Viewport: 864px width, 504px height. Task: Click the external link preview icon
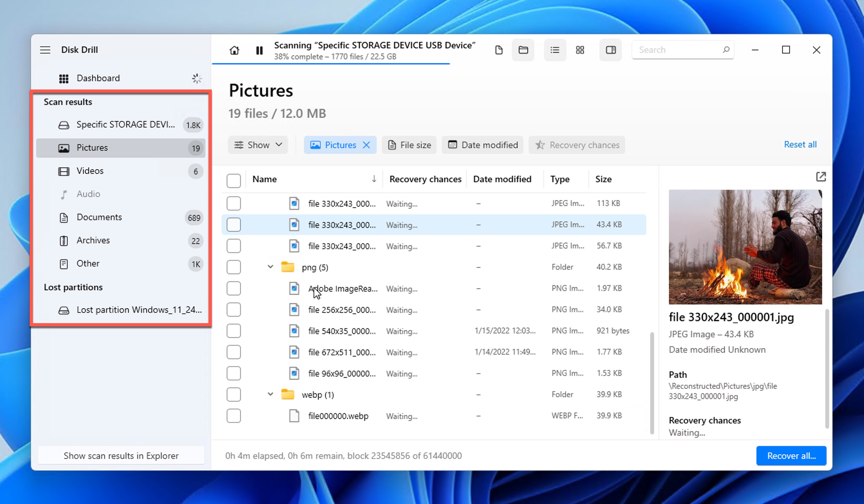(x=822, y=177)
